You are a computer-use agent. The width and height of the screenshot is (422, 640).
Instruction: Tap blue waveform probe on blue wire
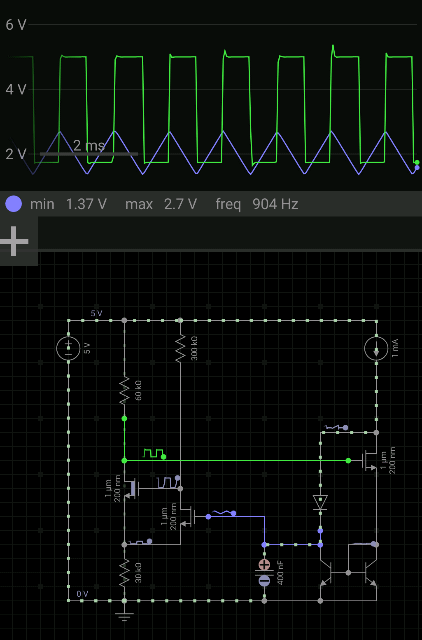click(x=224, y=512)
